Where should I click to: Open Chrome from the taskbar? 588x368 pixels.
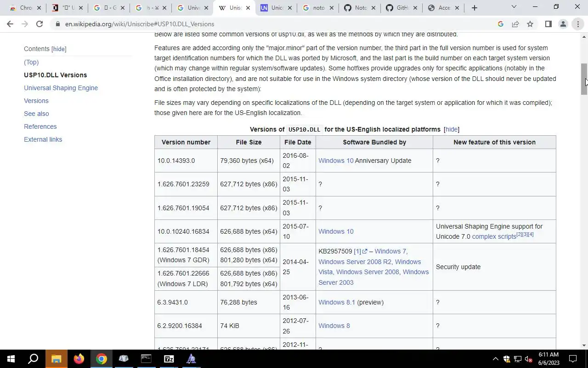[x=101, y=359]
